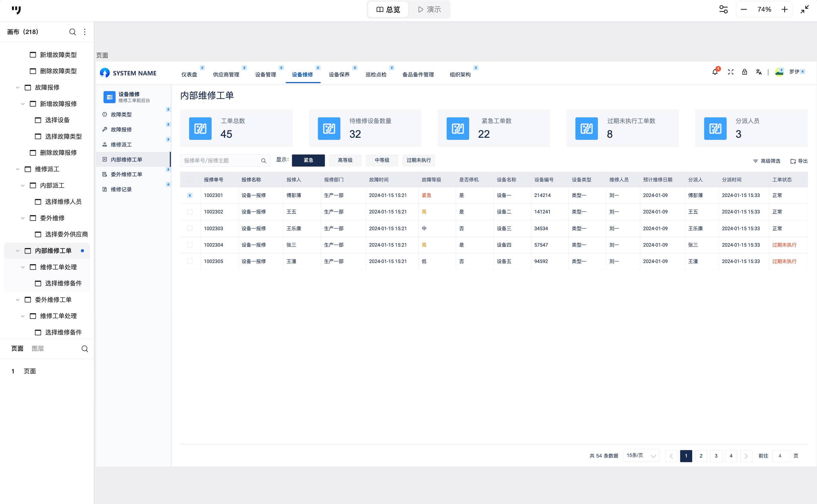Click the 高级筛选 button
817x504 pixels.
(767, 161)
